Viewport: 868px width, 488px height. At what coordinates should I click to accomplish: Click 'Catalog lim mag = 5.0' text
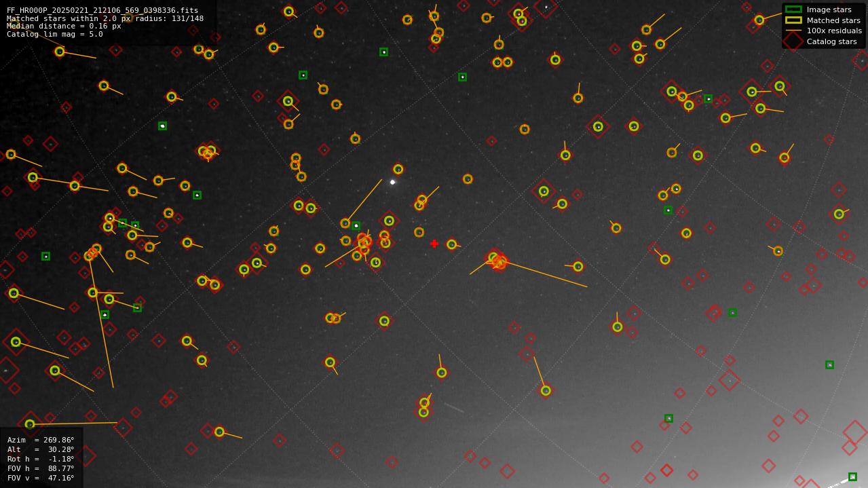(x=55, y=34)
